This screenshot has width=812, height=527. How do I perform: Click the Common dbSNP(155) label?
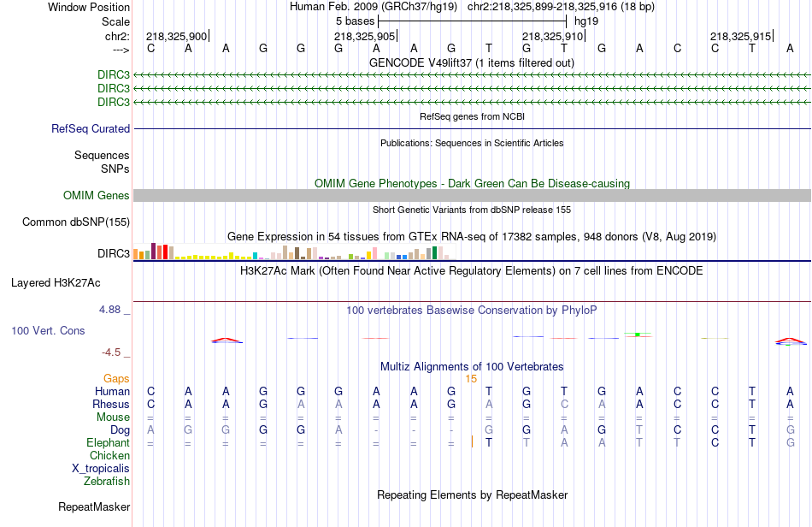76,222
